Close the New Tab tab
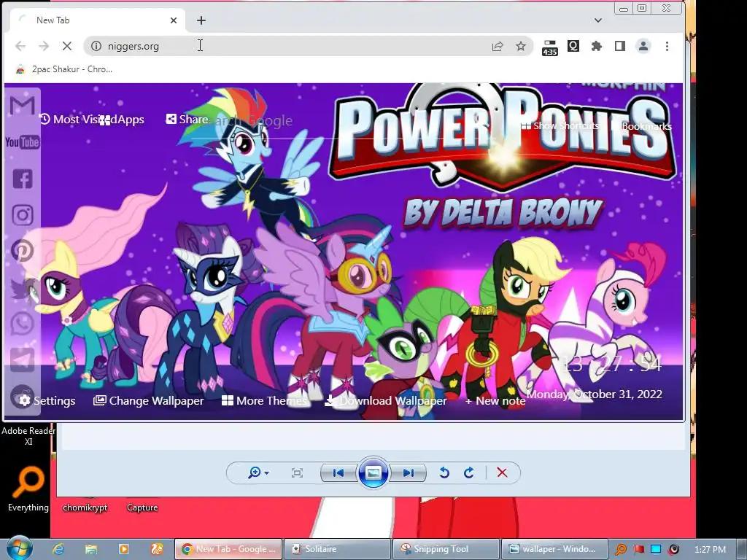This screenshot has width=747, height=560. click(x=174, y=20)
